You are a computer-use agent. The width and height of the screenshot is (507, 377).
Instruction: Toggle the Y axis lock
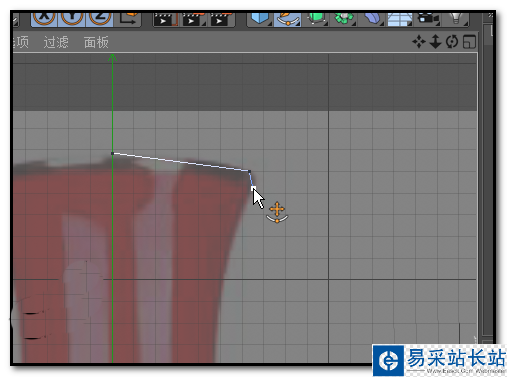tap(72, 19)
